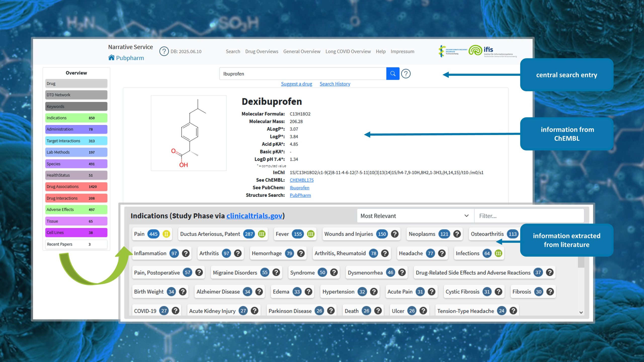The image size is (644, 362).
Task: Click the Dexibuprofen structure image
Action: tap(188, 133)
